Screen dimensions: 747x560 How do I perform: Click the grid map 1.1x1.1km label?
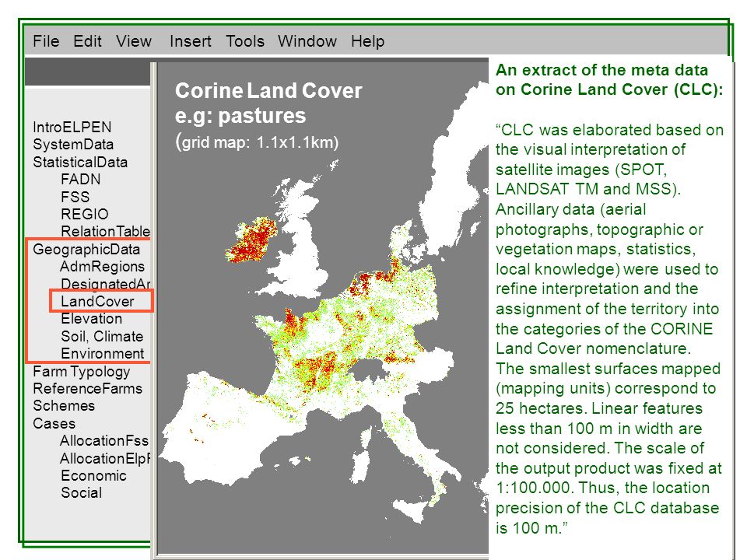coord(257,142)
